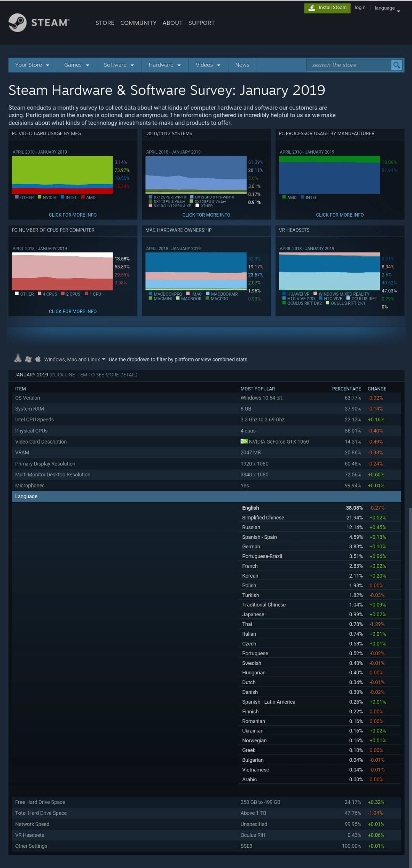Click the green NVIDIA legend swatch
The height and width of the screenshot is (868, 412).
[40, 197]
